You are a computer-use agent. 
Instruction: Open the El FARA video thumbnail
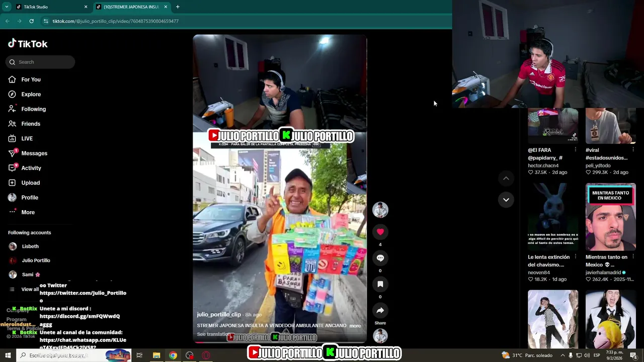[x=553, y=126]
